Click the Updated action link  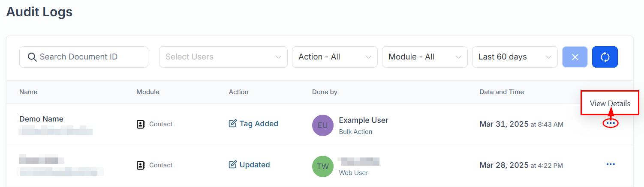(x=255, y=165)
